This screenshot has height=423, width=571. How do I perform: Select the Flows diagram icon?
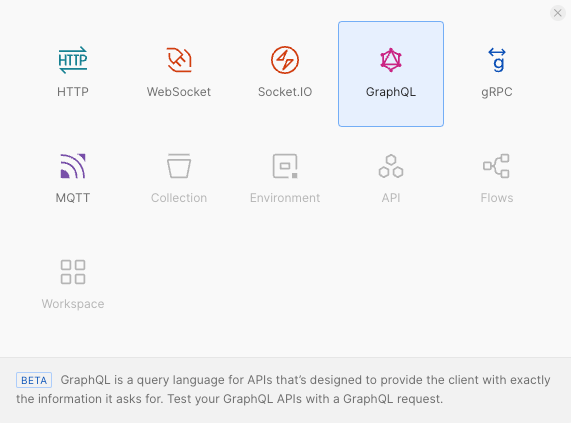point(496,166)
